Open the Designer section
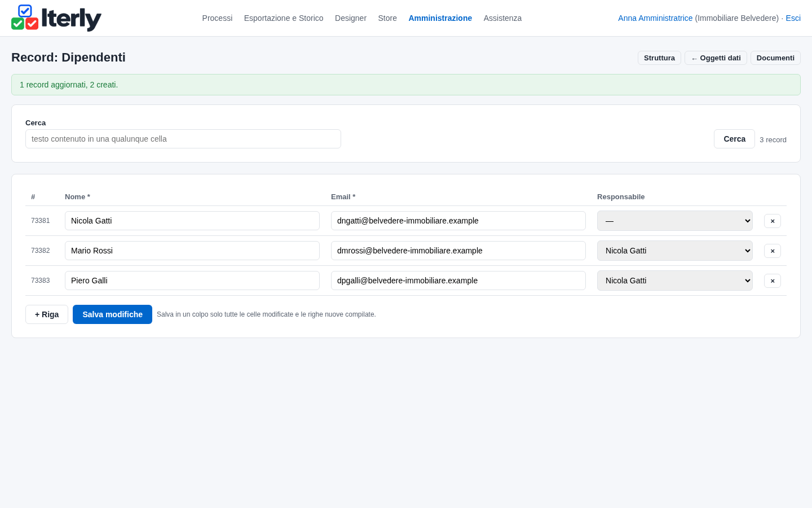The image size is (812, 508). point(351,18)
